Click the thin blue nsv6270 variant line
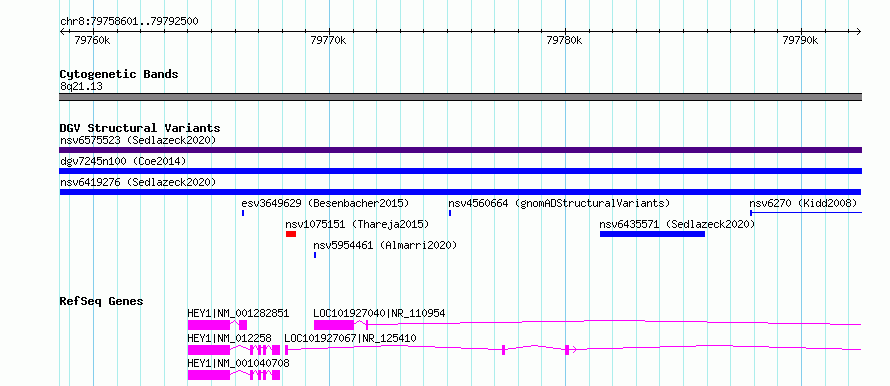Viewport: 890px width, 386px height. click(x=806, y=213)
